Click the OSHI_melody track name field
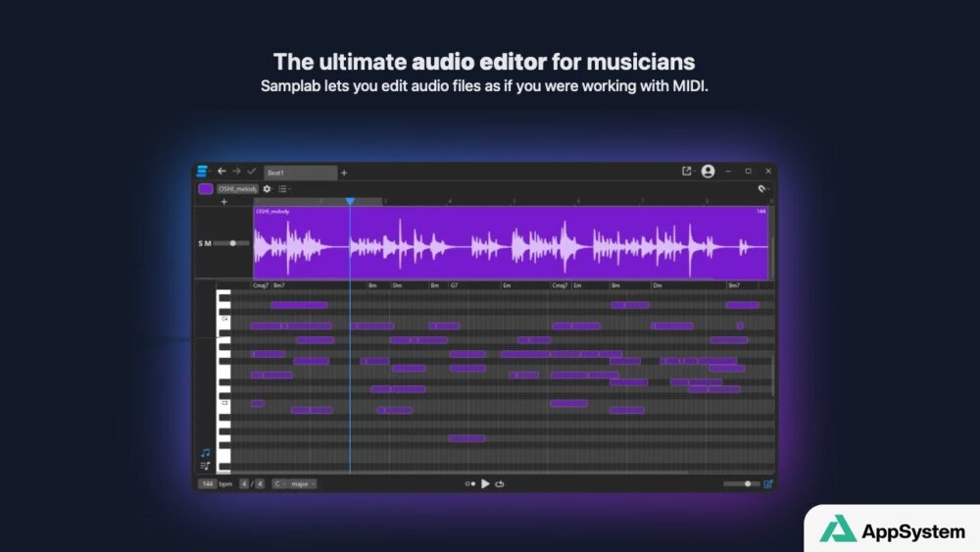The height and width of the screenshot is (552, 980). [237, 189]
